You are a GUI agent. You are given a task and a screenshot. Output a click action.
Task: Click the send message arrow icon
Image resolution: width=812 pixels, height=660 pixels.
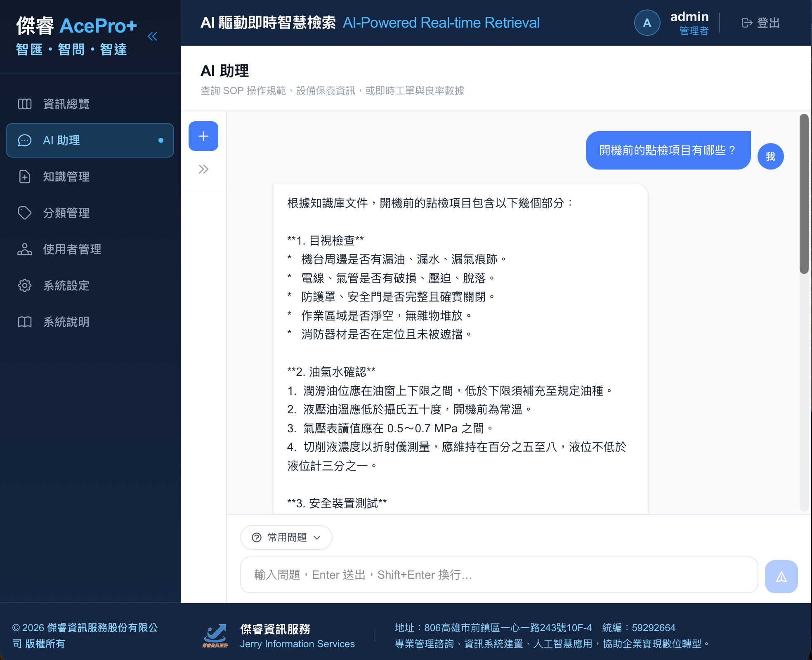point(781,576)
